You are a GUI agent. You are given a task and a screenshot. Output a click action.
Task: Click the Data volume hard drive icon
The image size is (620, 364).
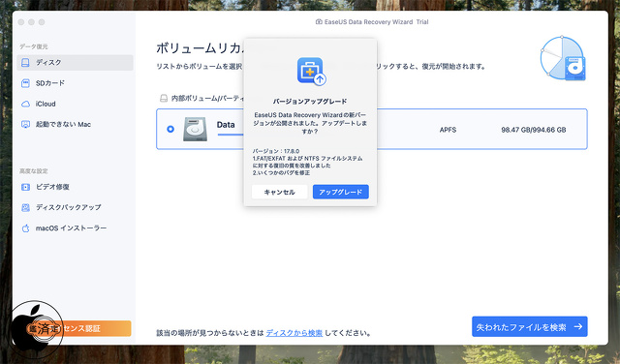pos(195,129)
